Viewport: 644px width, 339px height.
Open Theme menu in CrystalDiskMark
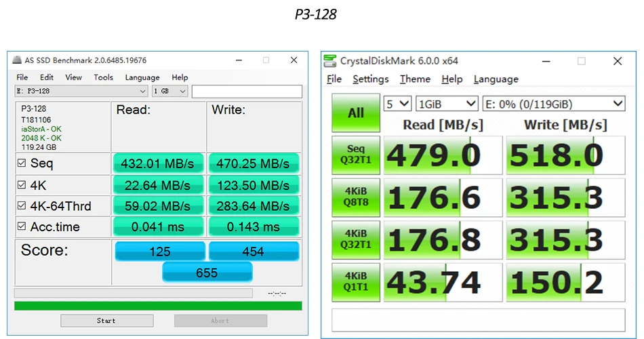pyautogui.click(x=415, y=79)
